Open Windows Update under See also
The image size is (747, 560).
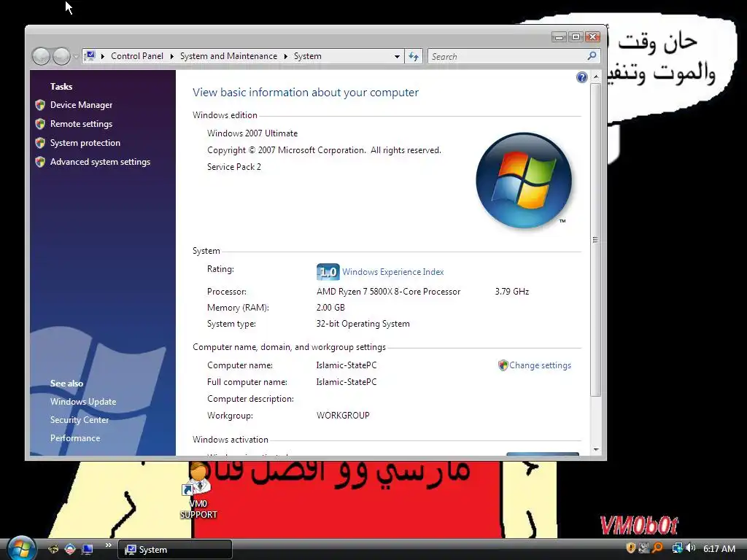(x=83, y=402)
